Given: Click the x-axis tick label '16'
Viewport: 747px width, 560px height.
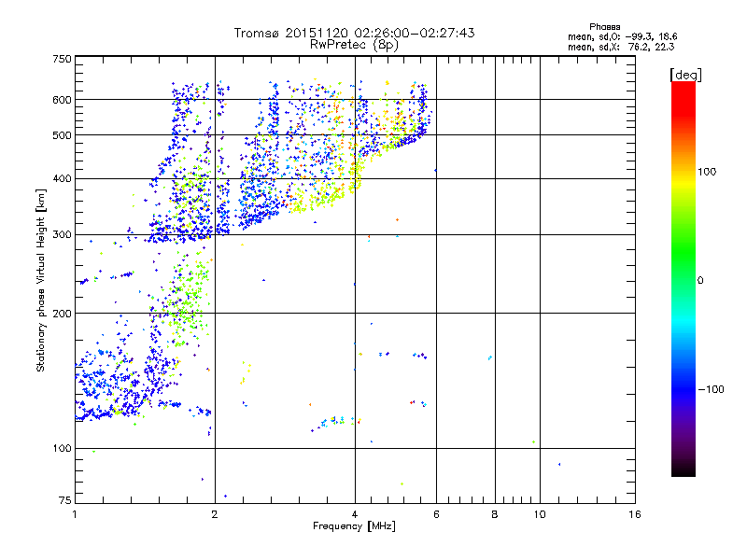Looking at the screenshot, I should [x=635, y=514].
